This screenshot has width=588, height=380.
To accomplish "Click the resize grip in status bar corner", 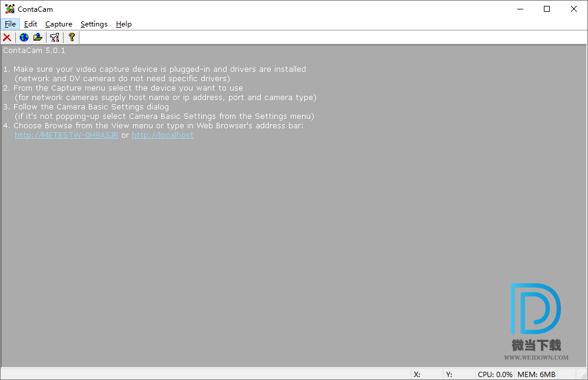I will pos(583,375).
